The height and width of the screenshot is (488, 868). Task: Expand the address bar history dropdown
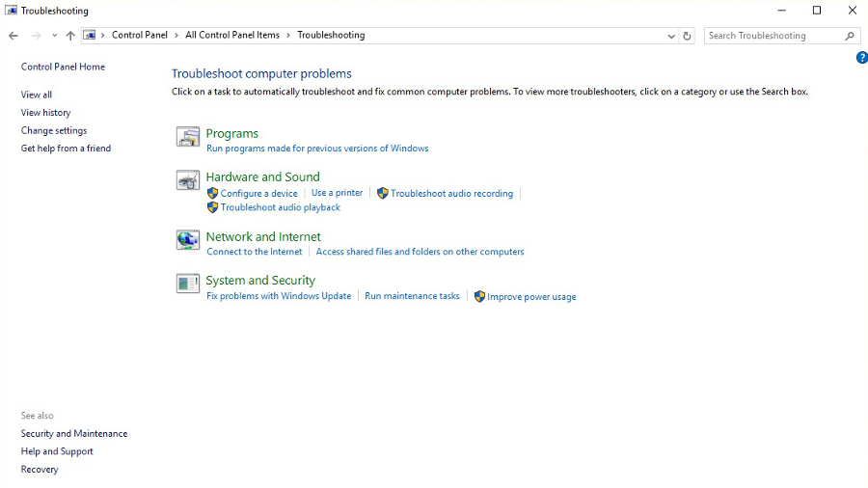(x=671, y=36)
